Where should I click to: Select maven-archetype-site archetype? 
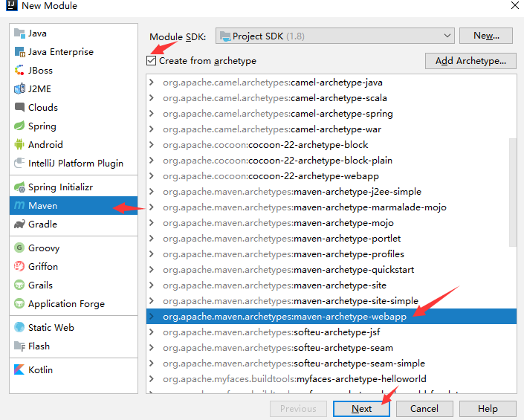(331, 285)
